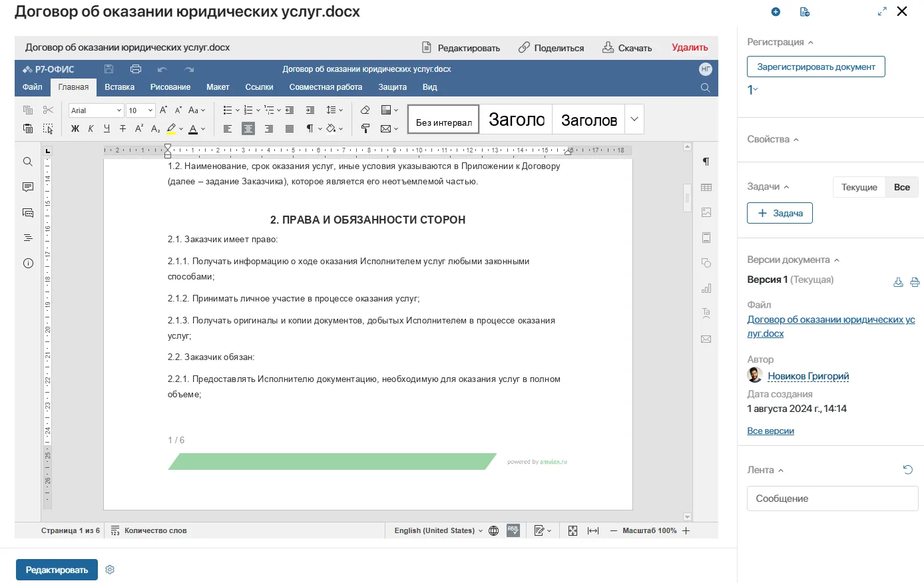Image resolution: width=924 pixels, height=583 pixels.
Task: Click the print icon in the editor header
Action: pos(136,69)
